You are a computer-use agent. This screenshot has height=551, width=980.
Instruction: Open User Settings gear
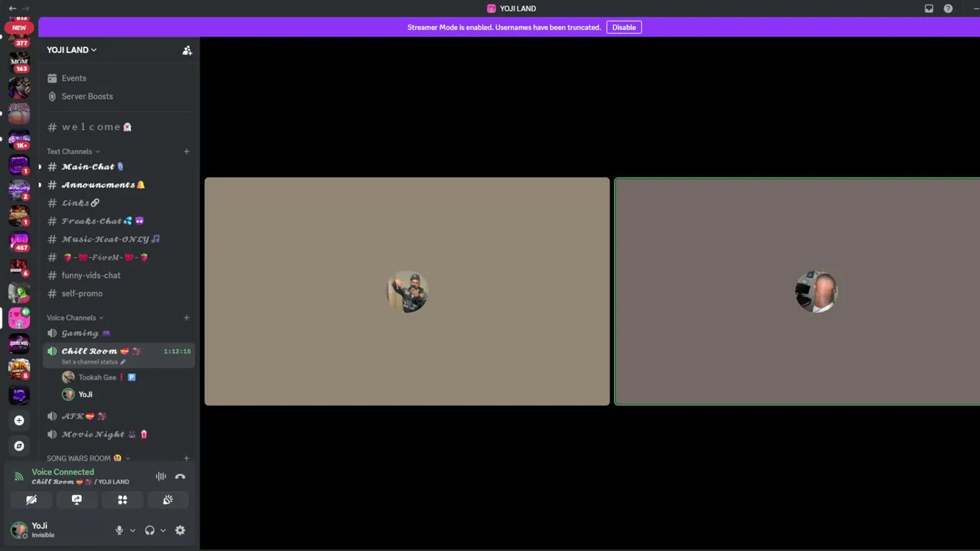(180, 530)
